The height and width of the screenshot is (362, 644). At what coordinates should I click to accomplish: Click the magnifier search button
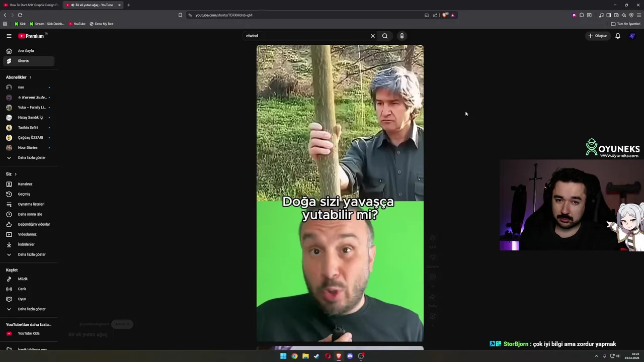(385, 36)
